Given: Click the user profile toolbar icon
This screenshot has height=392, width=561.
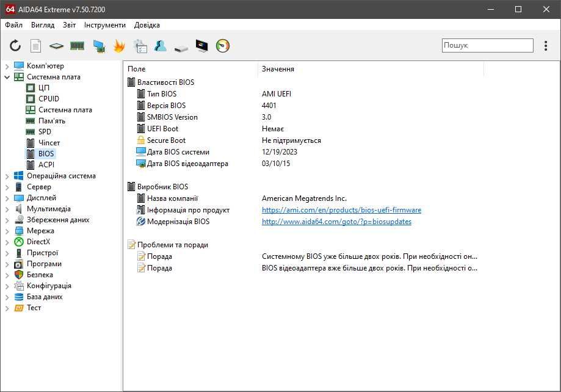Looking at the screenshot, I should (161, 46).
